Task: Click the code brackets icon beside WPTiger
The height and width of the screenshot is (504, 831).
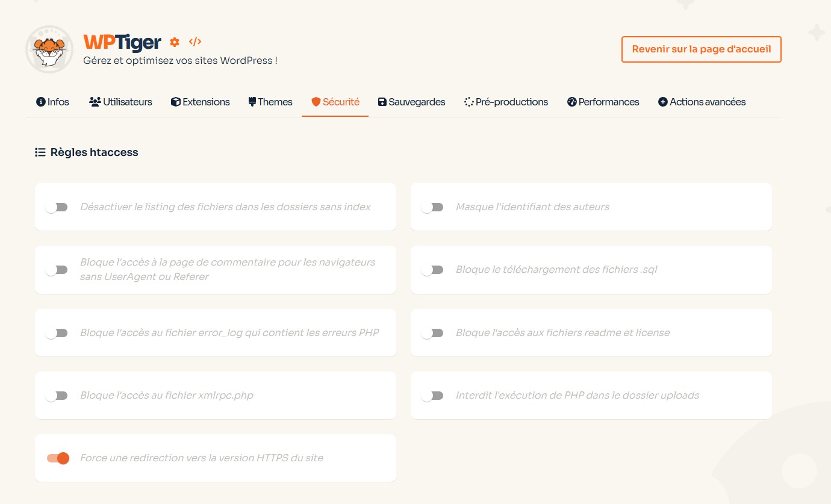Action: tap(195, 42)
